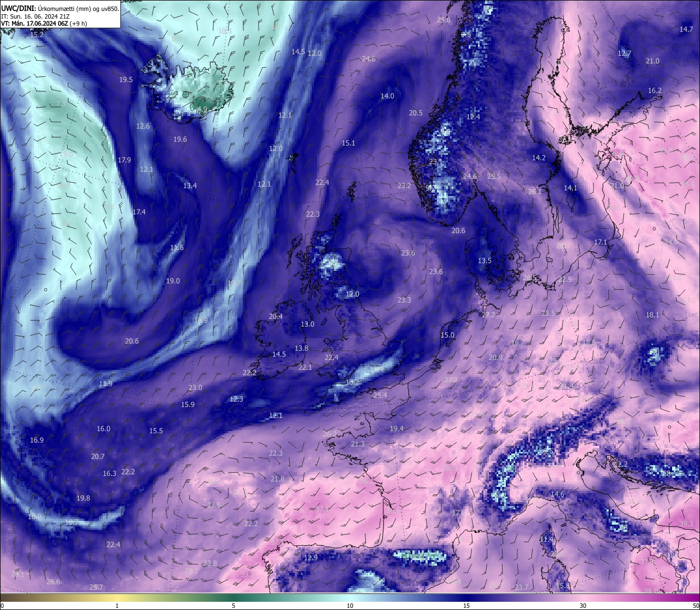Click the 50 label on the color scale

pyautogui.click(x=695, y=606)
